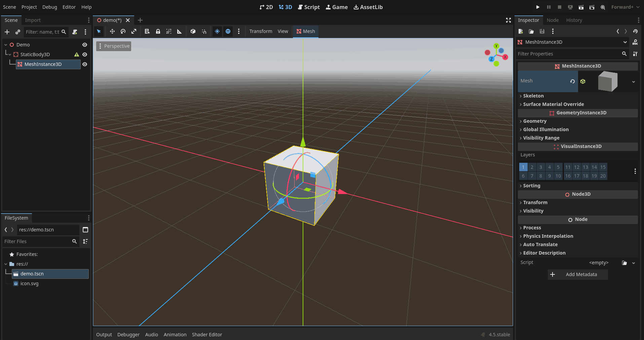Add a new child node with plus icon
Screen dimensions: 644x340
pyautogui.click(x=7, y=32)
